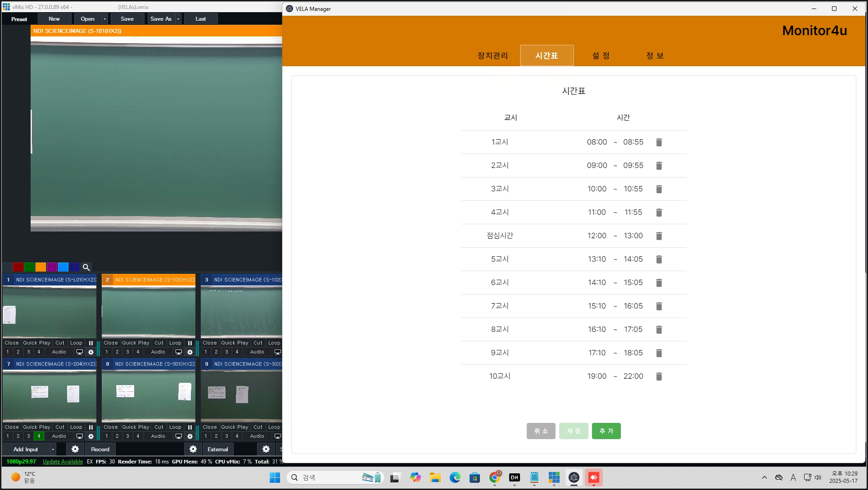Click the vMix Record button
The width and height of the screenshot is (868, 490).
click(x=100, y=449)
